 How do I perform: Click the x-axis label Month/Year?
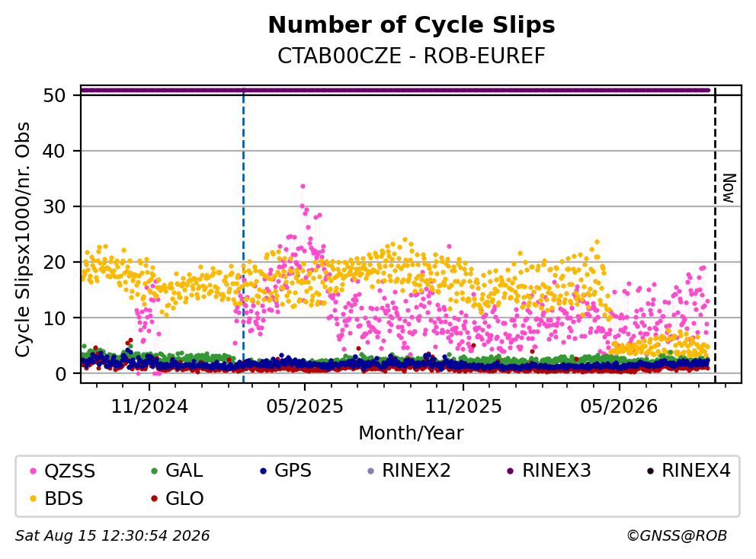coord(412,433)
